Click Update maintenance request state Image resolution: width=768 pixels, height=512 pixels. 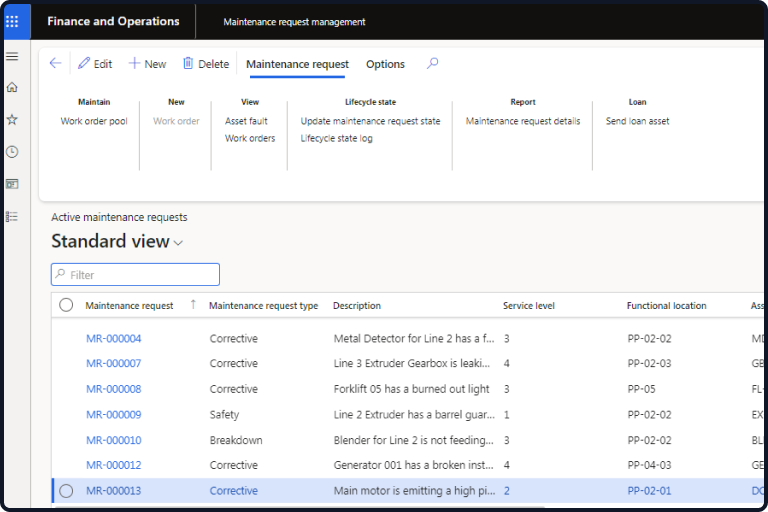pos(370,121)
